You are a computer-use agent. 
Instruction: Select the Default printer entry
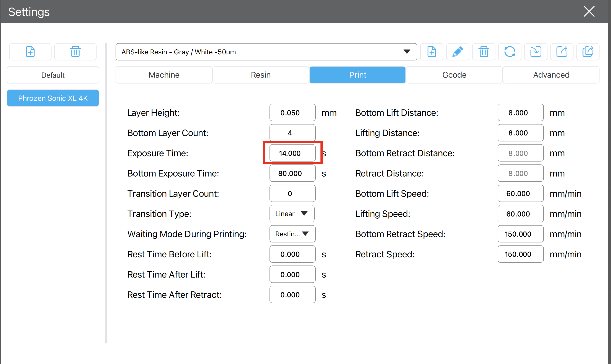(53, 75)
